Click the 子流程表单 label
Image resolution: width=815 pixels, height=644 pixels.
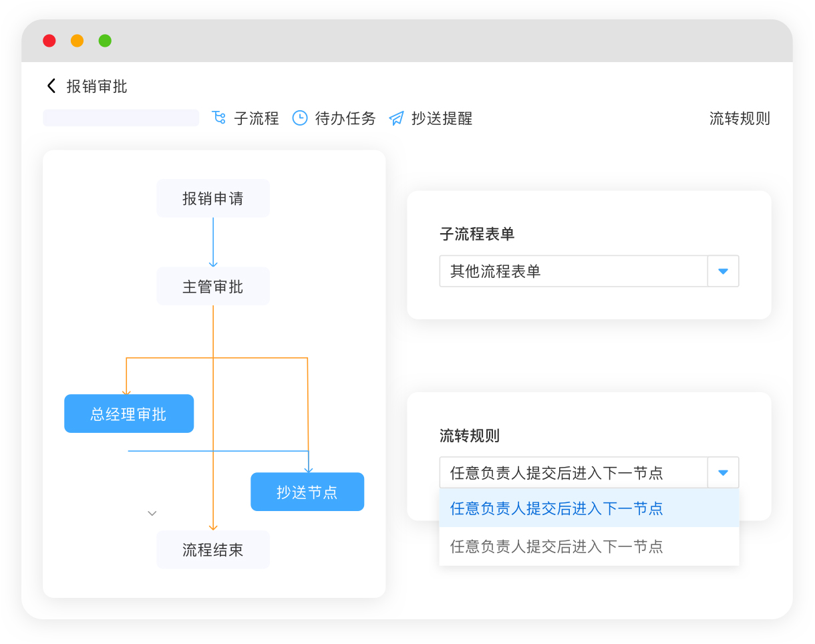[x=477, y=234]
